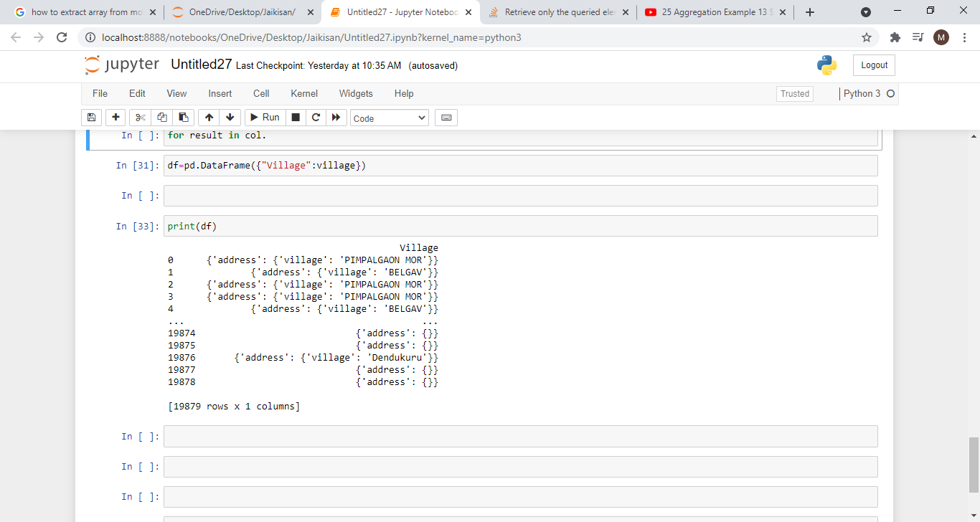Copy selected cells icon

tap(162, 118)
